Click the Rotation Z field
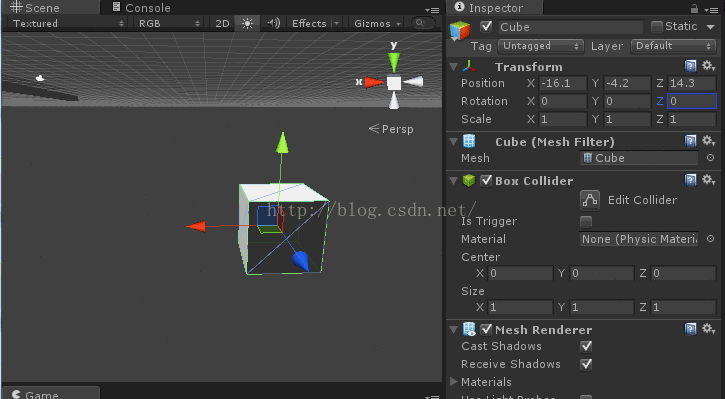 pyautogui.click(x=692, y=101)
